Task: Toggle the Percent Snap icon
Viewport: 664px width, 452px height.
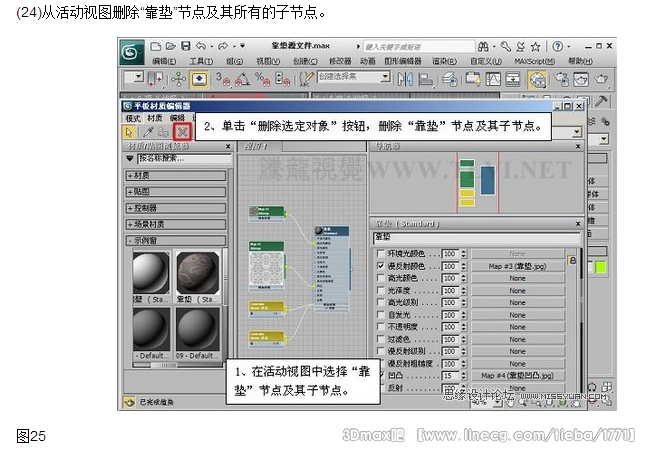Action: (262, 79)
